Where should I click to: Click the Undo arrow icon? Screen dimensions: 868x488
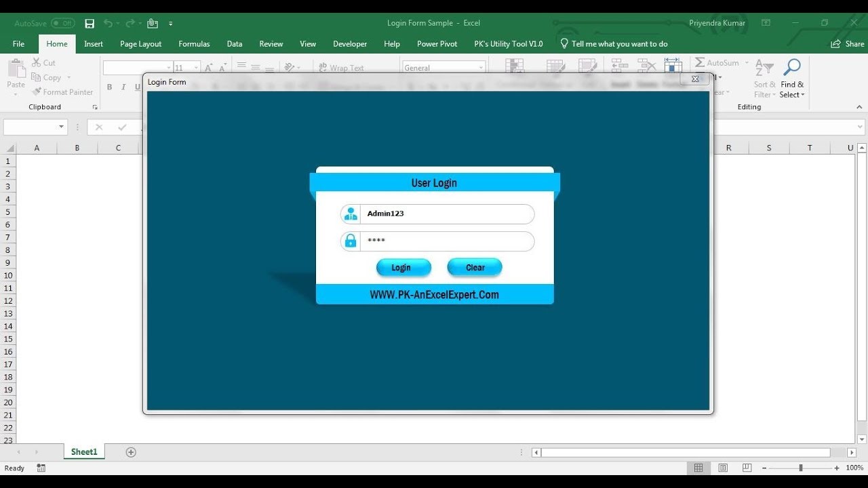pos(108,23)
